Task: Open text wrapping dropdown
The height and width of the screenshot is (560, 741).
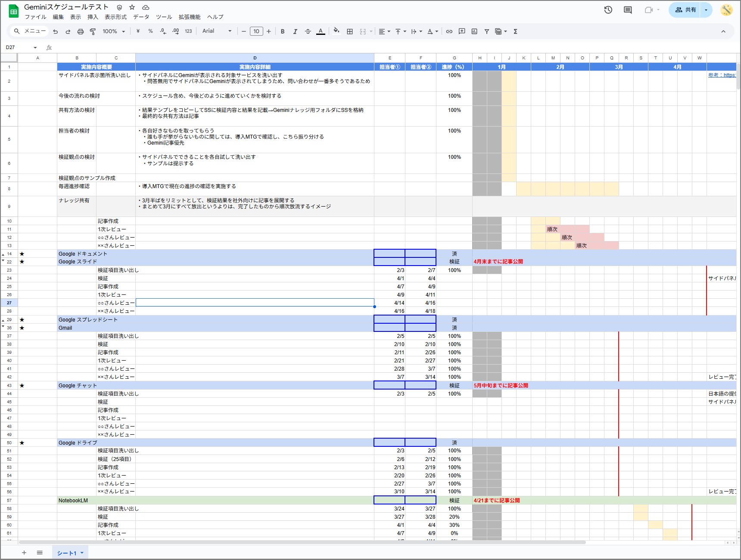Action: click(417, 31)
